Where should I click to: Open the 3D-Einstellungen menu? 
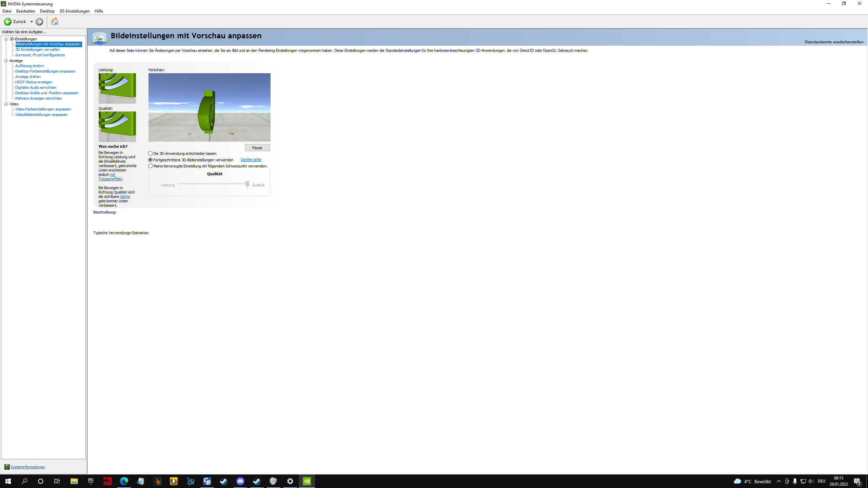pos(74,11)
